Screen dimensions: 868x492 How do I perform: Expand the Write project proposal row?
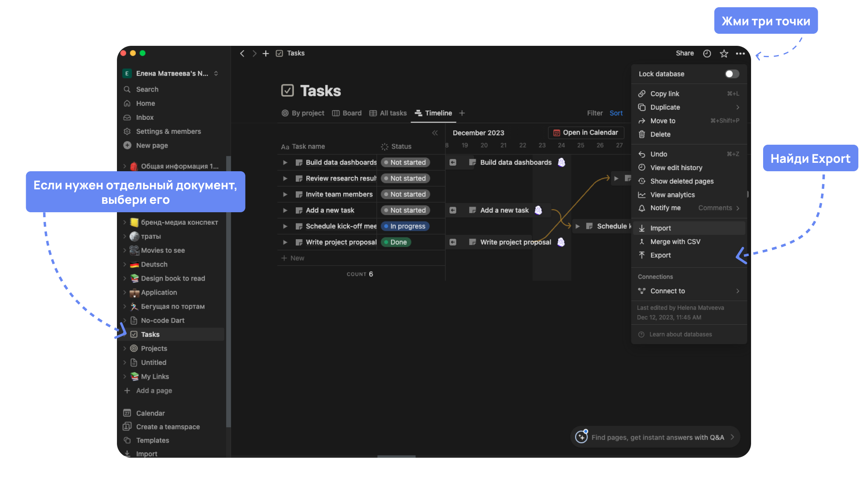click(285, 242)
